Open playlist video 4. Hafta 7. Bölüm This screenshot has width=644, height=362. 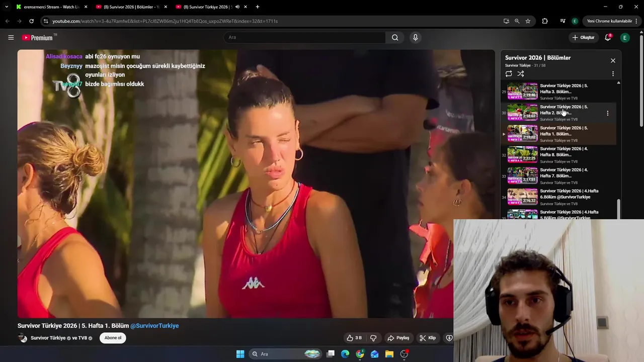coord(558,176)
